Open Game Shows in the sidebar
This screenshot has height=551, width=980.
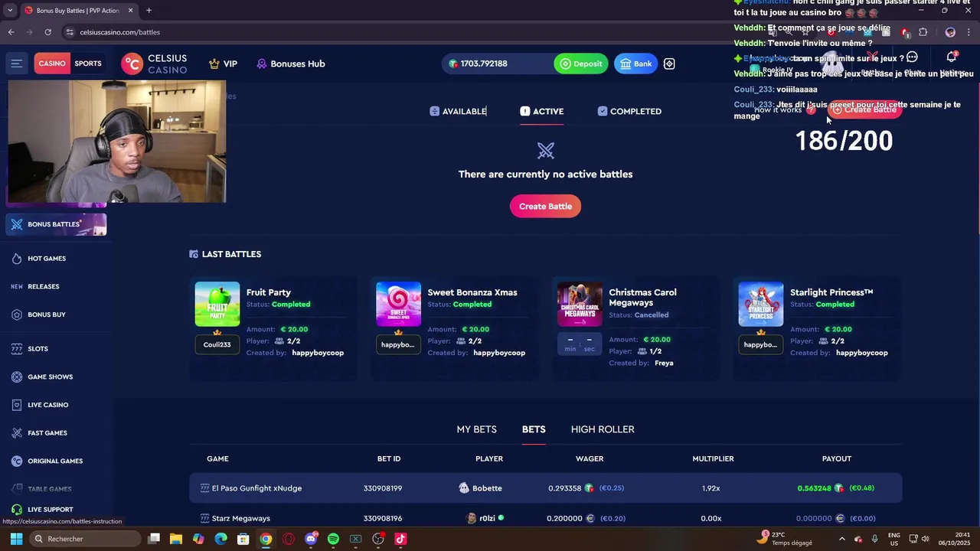pos(50,377)
